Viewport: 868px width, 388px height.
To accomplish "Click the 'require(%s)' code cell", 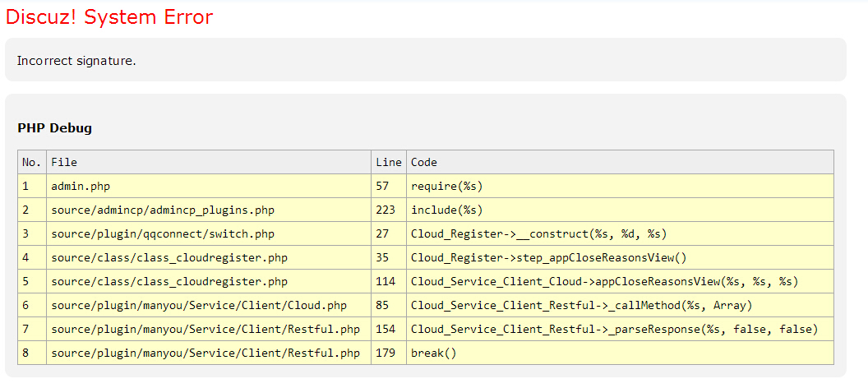I will tap(446, 186).
